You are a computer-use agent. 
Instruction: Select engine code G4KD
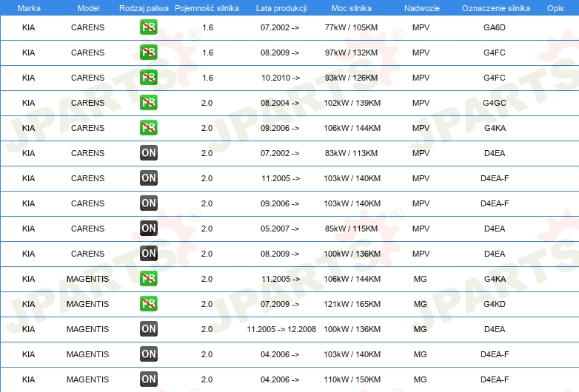coord(495,304)
